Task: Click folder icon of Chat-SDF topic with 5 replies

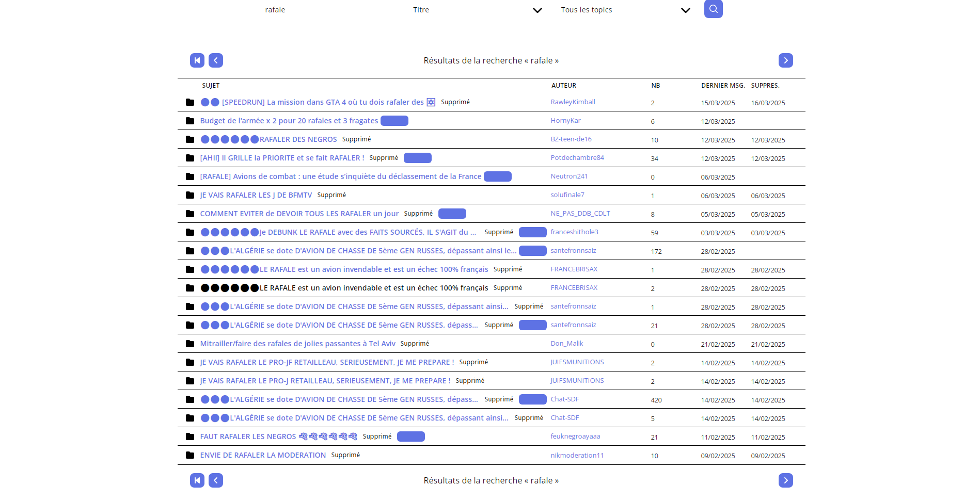Action: pos(190,418)
